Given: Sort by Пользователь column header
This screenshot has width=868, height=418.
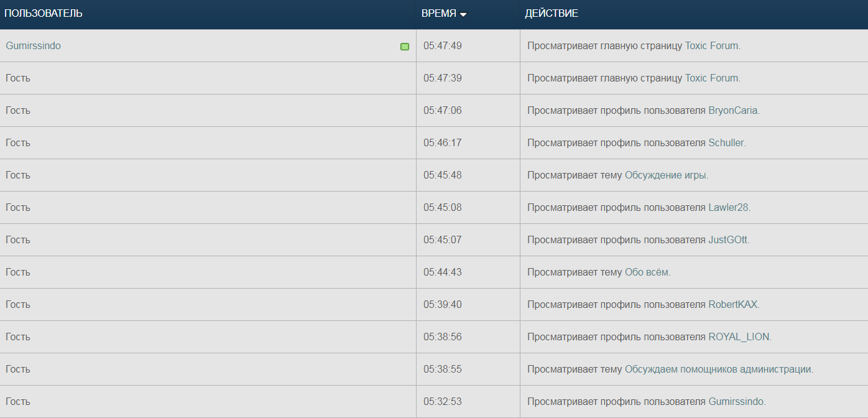Looking at the screenshot, I should point(44,14).
